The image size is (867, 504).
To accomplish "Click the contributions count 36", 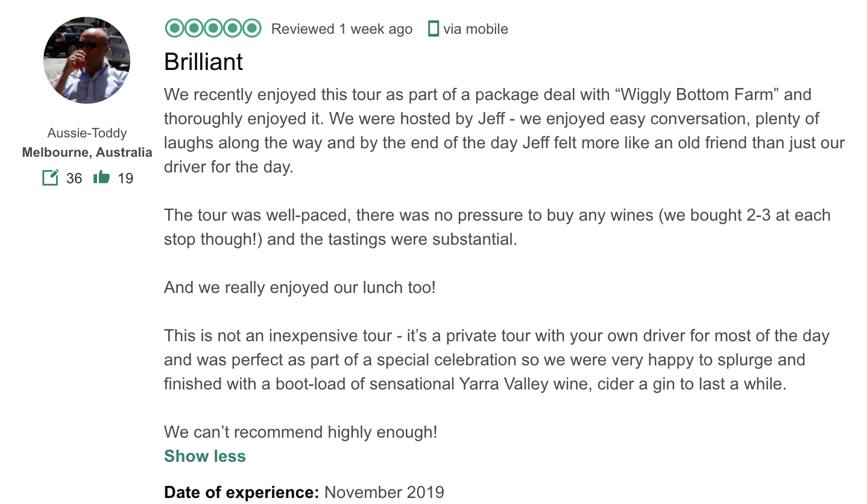I will 74,178.
